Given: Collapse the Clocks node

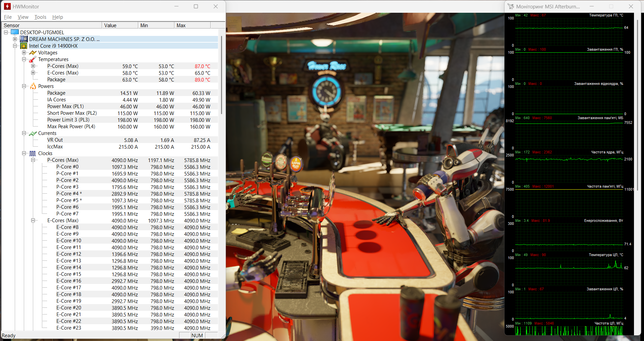Looking at the screenshot, I should pos(24,153).
